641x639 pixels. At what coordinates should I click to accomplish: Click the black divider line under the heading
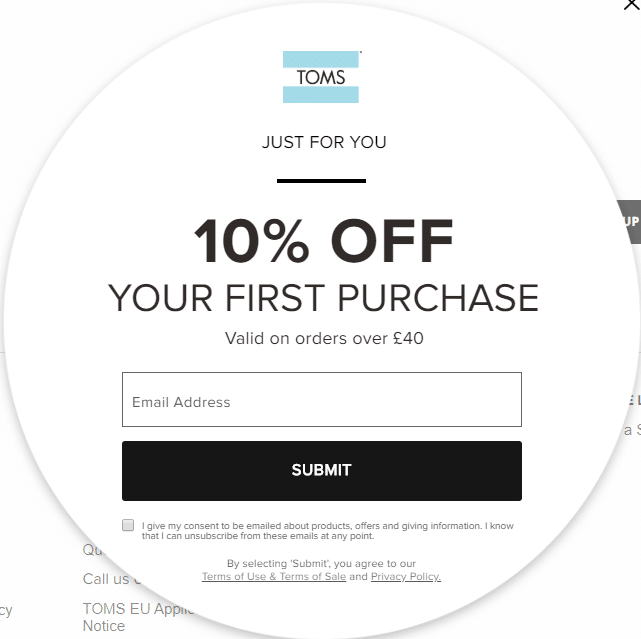[x=321, y=181]
